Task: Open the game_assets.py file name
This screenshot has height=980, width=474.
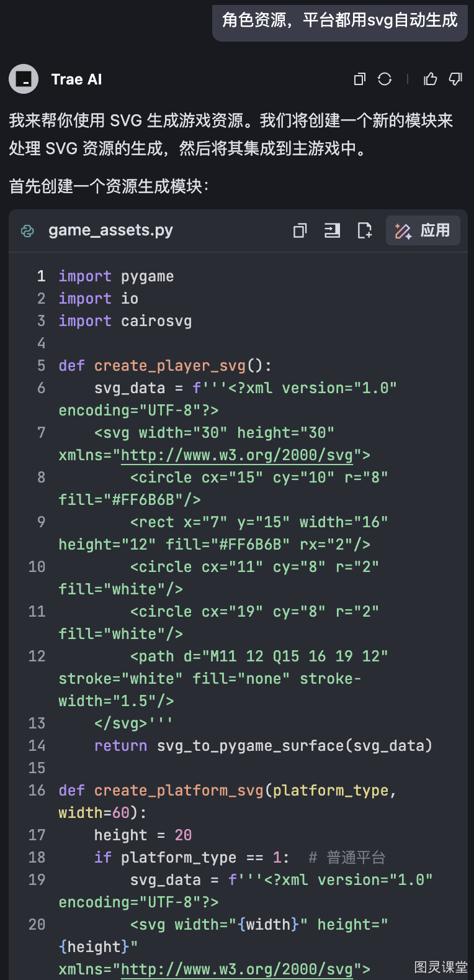Action: (111, 230)
